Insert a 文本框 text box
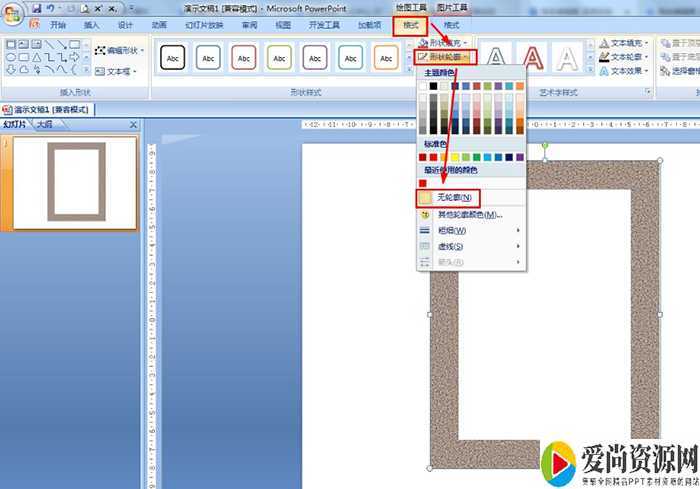 click(x=101, y=72)
